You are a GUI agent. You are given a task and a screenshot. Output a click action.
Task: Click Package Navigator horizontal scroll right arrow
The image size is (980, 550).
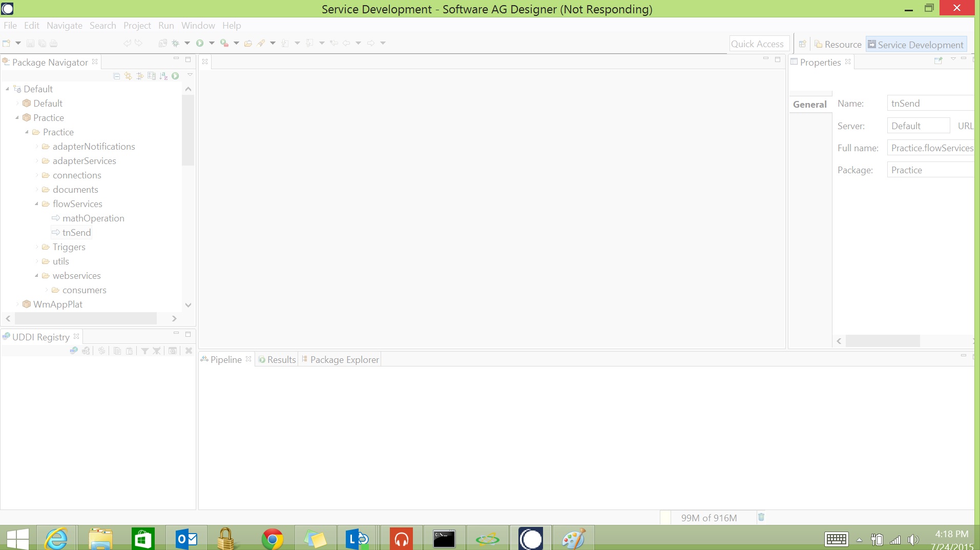[x=174, y=318]
